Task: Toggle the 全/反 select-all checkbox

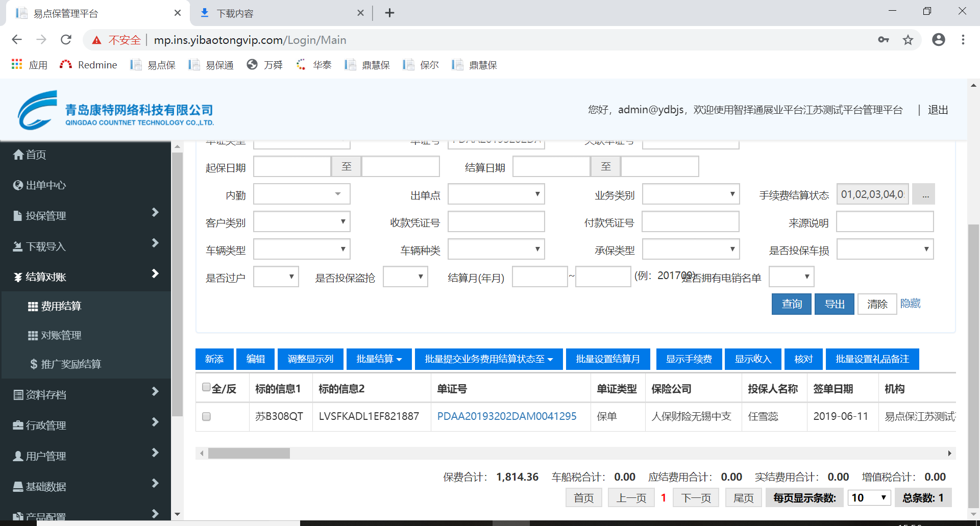Action: point(206,387)
